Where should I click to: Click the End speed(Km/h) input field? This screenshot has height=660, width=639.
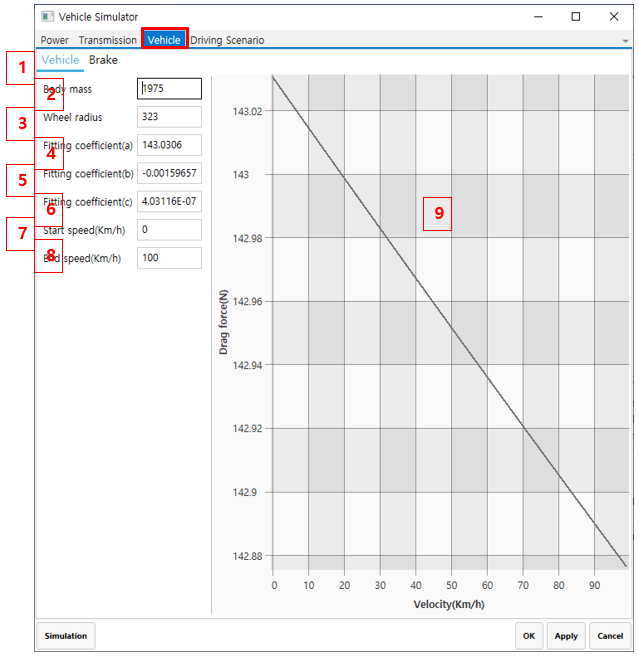pos(169,258)
